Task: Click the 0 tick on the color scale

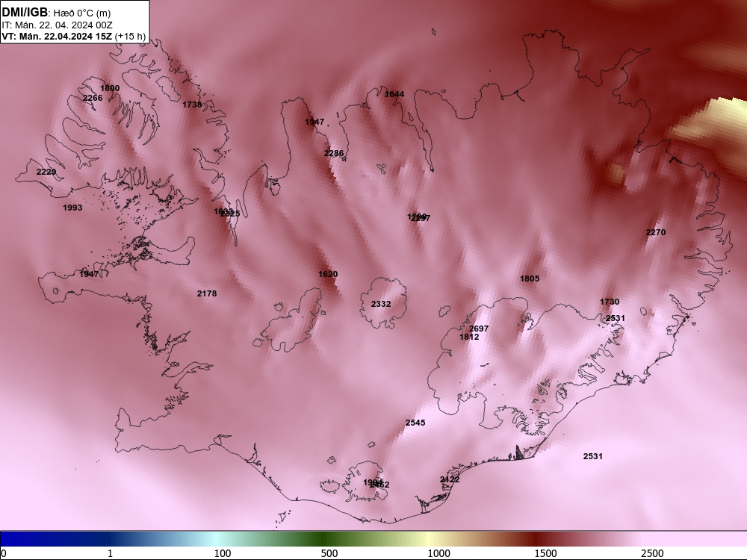Action: click(4, 553)
